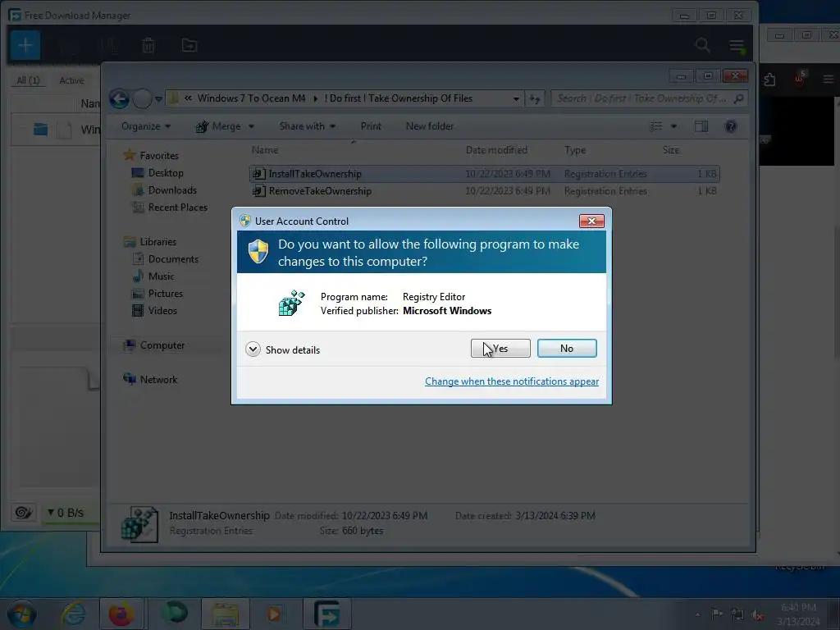Click the Explorer Forward navigation arrow
The height and width of the screenshot is (630, 840).
point(142,98)
